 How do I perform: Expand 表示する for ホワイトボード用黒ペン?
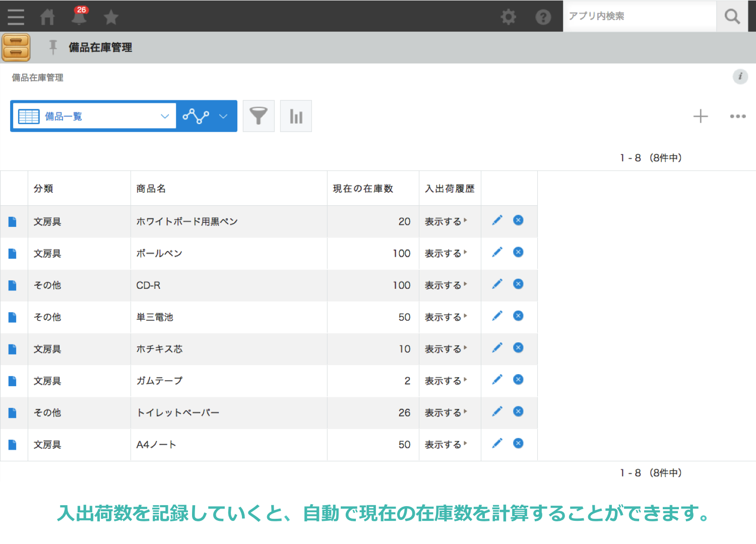(x=446, y=221)
